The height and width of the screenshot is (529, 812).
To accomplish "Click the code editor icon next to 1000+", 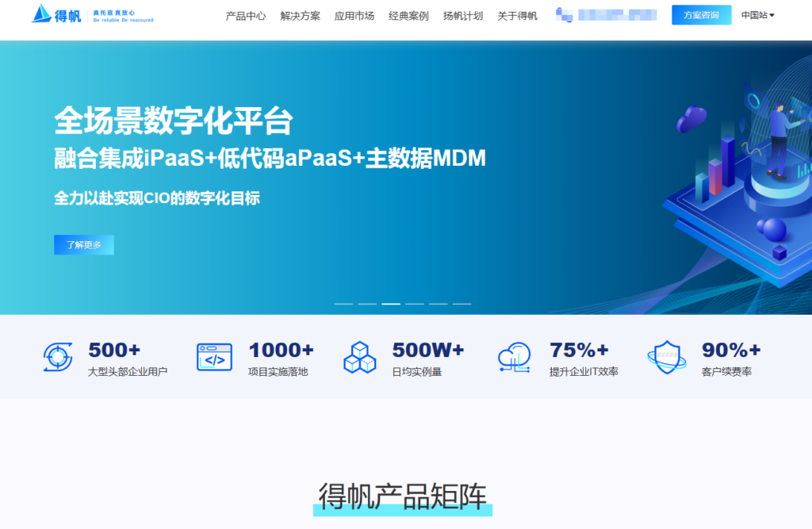I will point(213,357).
